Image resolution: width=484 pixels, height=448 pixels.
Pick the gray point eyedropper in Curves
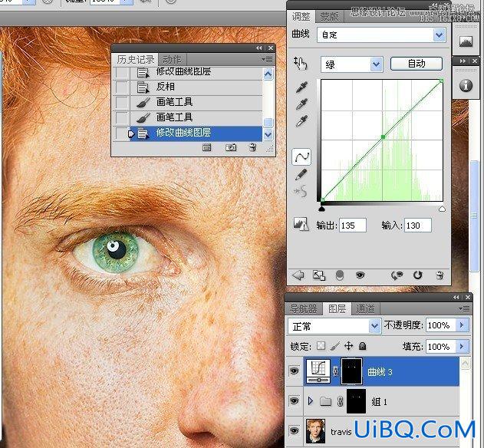[301, 104]
